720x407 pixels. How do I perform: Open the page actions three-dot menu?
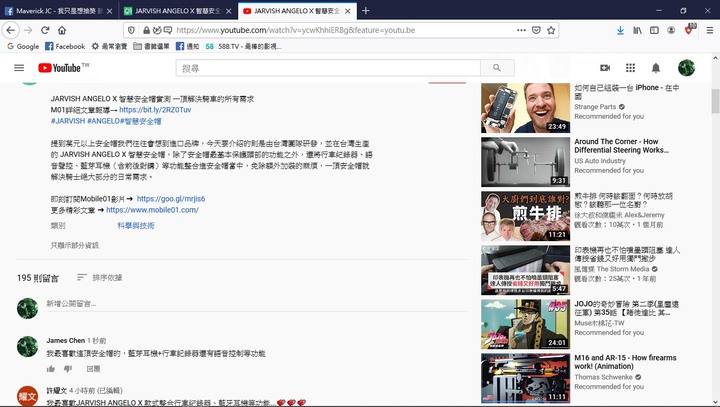[x=521, y=30]
